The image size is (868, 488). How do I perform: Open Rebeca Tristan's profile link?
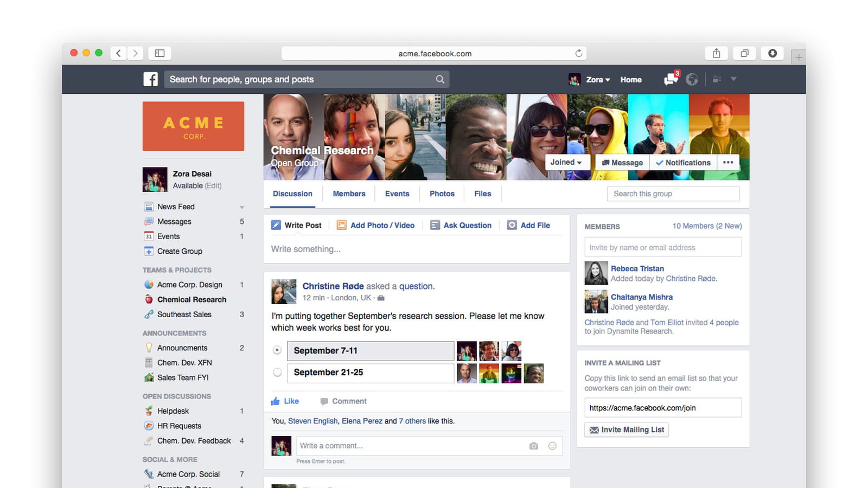coord(637,268)
